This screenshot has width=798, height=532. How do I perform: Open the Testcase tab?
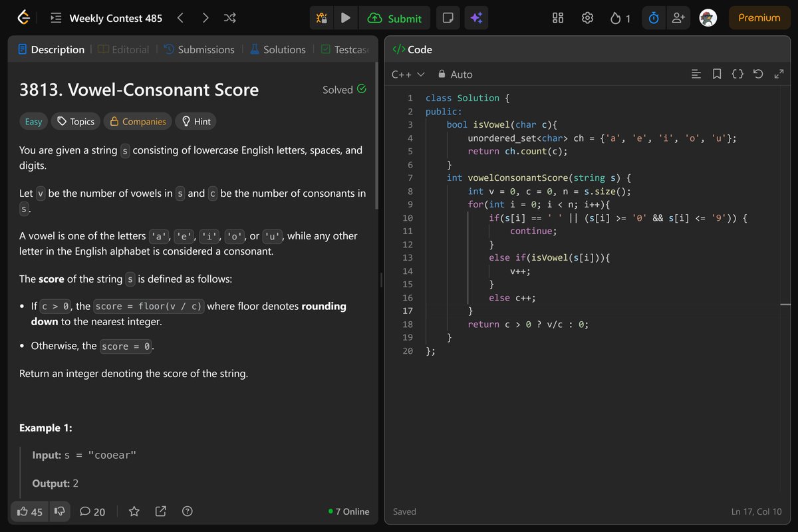pos(344,49)
